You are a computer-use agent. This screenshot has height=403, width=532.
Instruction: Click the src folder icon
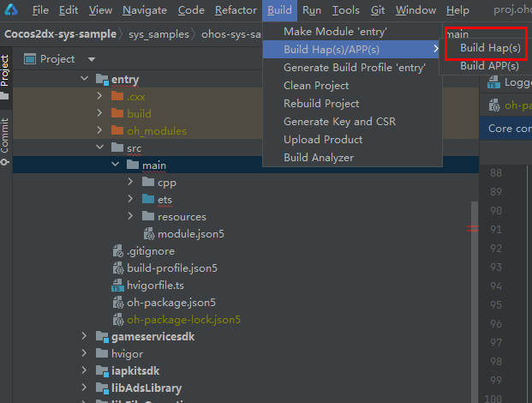tap(117, 147)
